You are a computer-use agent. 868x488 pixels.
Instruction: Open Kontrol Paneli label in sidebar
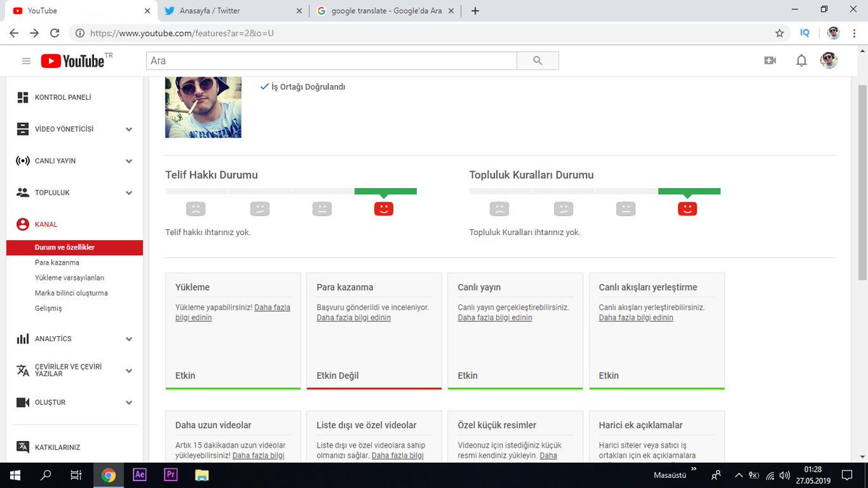(63, 97)
